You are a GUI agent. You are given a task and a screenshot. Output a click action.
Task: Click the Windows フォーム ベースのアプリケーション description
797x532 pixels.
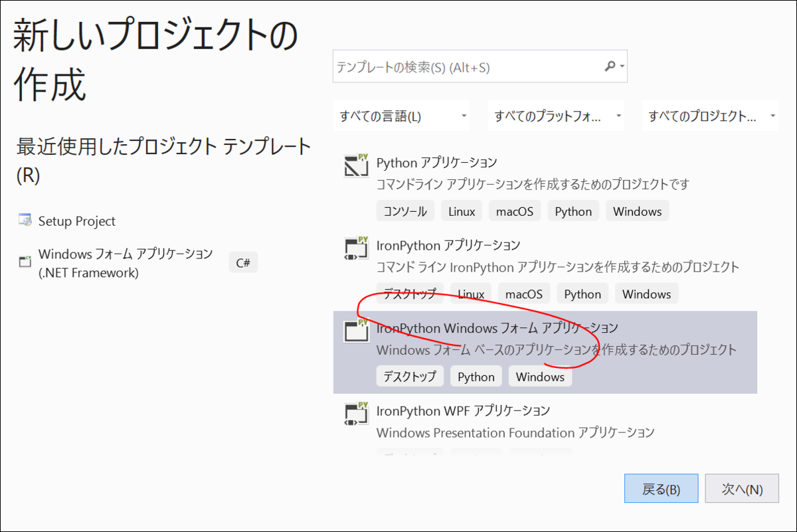tap(557, 349)
